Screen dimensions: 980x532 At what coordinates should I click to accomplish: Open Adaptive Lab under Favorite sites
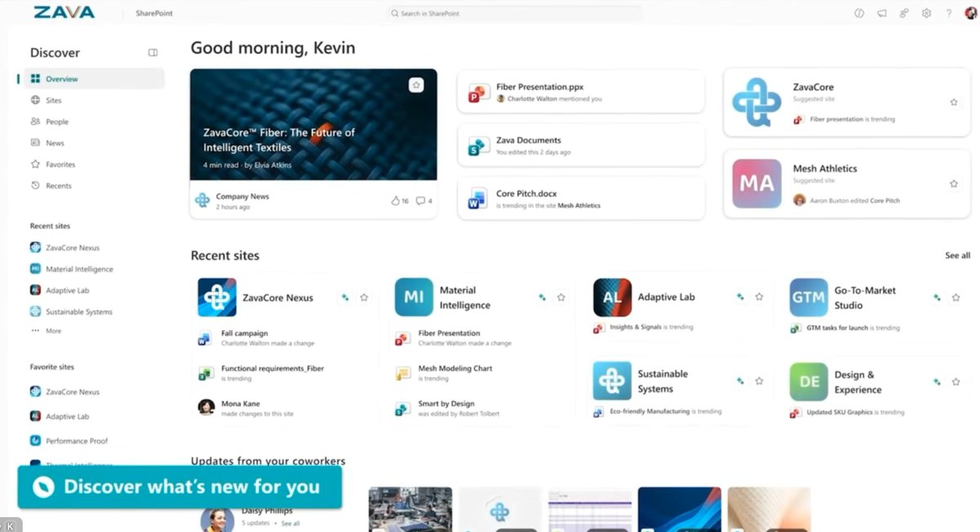pyautogui.click(x=60, y=416)
